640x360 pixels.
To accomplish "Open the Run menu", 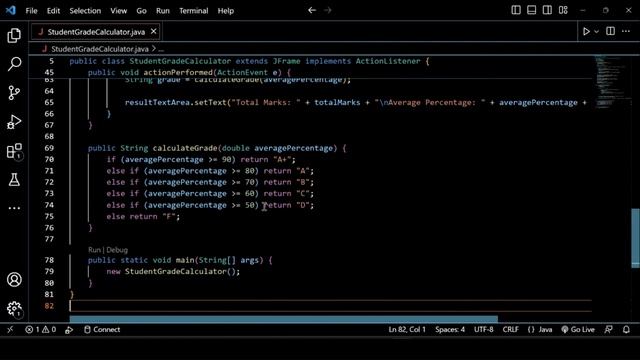I will 162,11.
